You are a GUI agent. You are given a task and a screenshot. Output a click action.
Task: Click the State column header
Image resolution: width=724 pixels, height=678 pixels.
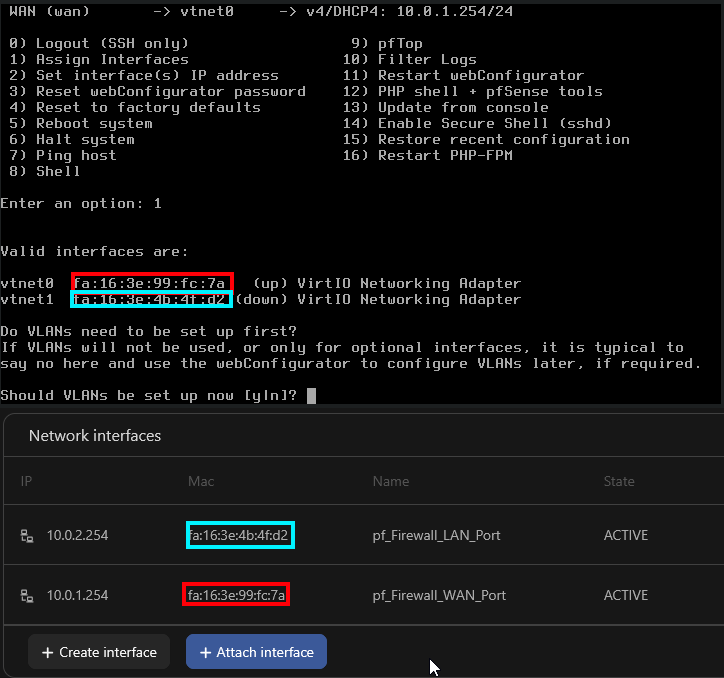[x=619, y=481]
